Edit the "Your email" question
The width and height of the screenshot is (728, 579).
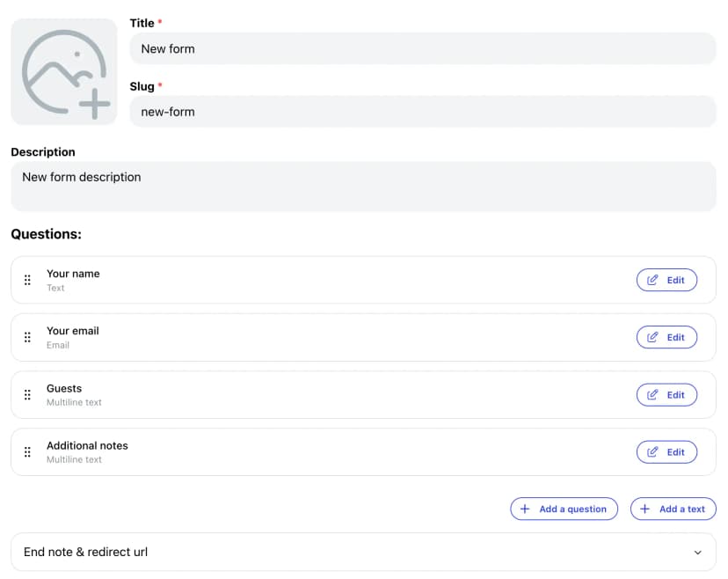(x=666, y=337)
